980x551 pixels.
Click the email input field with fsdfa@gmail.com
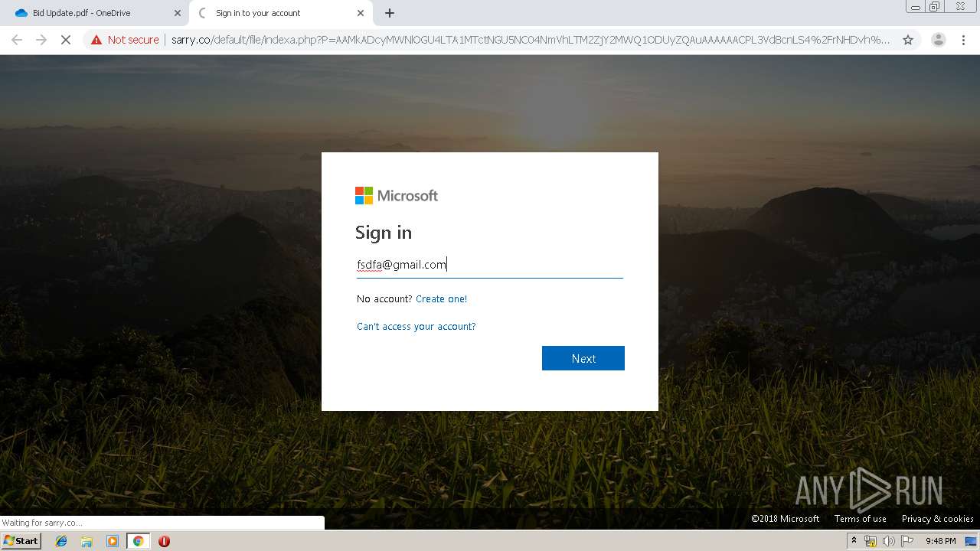click(490, 265)
